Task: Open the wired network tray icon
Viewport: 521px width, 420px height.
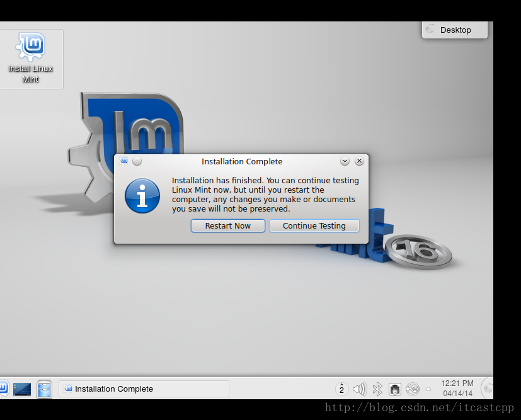Action: point(395,389)
